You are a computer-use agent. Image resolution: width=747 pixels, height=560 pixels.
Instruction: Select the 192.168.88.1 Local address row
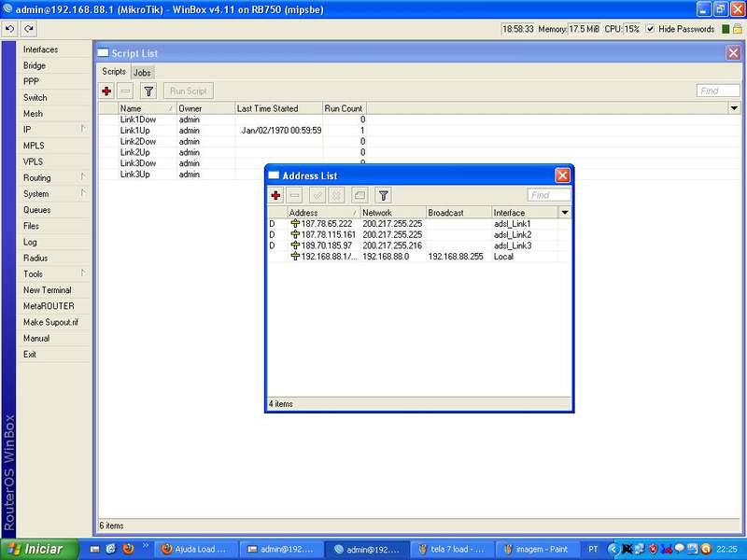[x=419, y=256]
